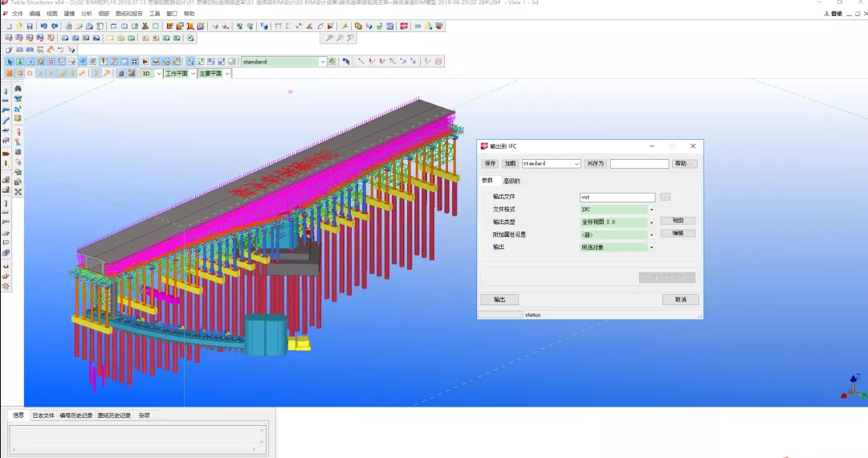Click the pointer with black square icon
Image resolution: width=868 pixels, height=458 pixels.
[x=346, y=62]
